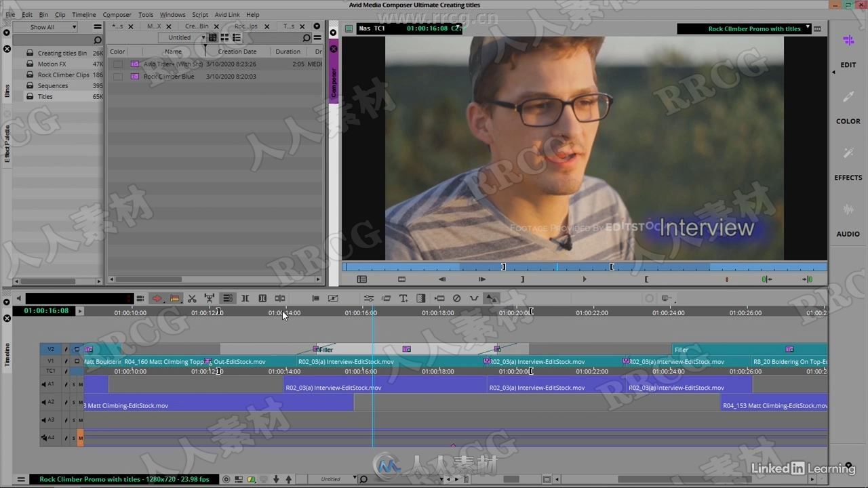Switch to the Cre...Bin tab
Viewport: 868px width, 488px height.
(197, 26)
